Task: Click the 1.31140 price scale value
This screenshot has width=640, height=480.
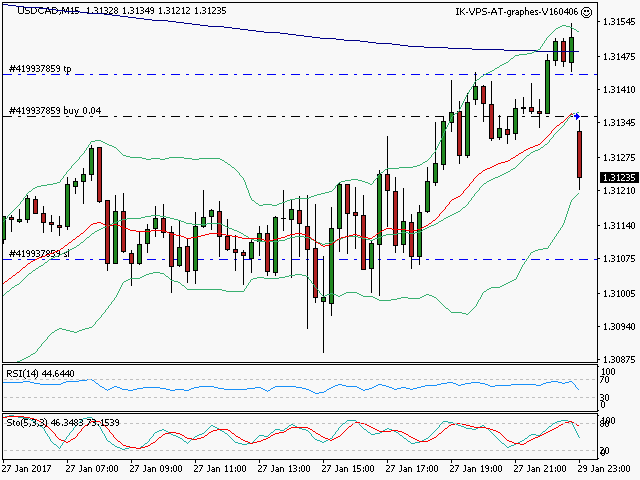Action: [619, 225]
